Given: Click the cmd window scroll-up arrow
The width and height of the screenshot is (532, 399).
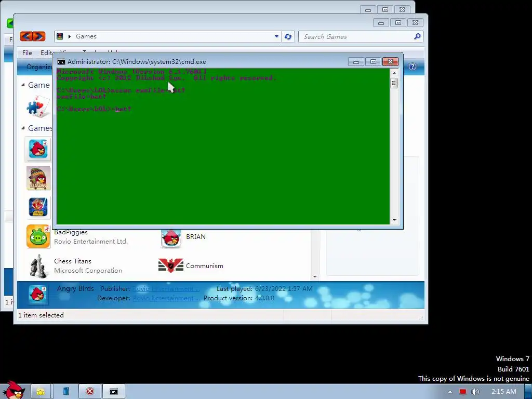Looking at the screenshot, I should point(394,73).
